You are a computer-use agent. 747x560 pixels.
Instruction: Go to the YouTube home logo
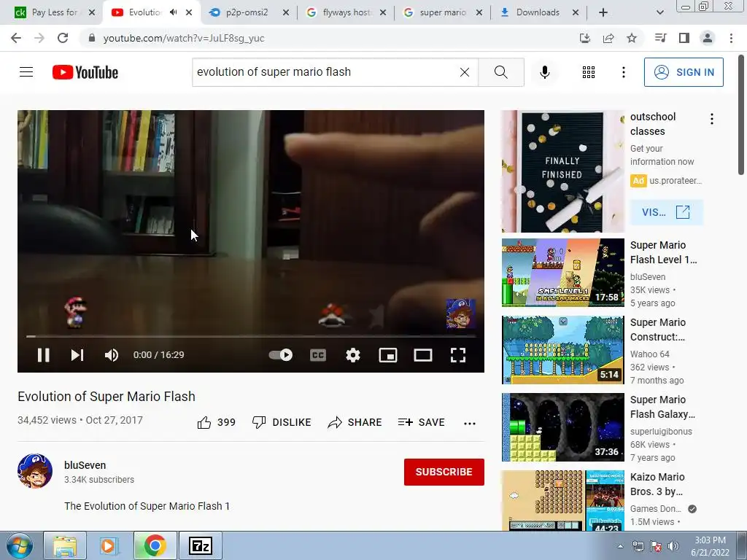85,72
